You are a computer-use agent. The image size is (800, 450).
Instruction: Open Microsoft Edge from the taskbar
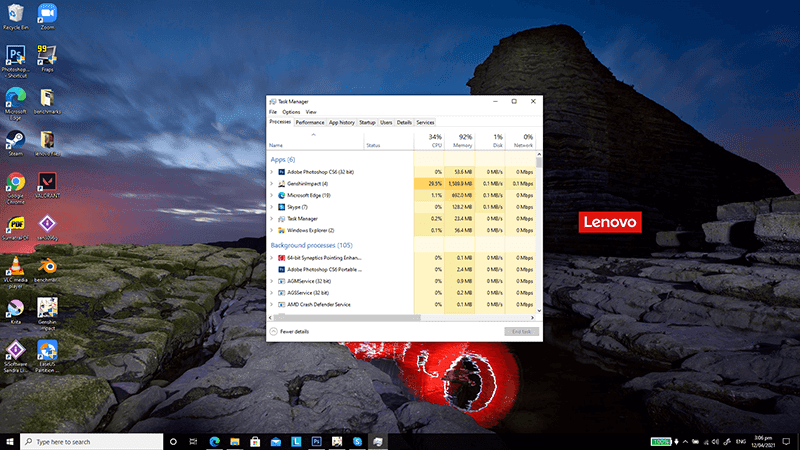tap(214, 442)
